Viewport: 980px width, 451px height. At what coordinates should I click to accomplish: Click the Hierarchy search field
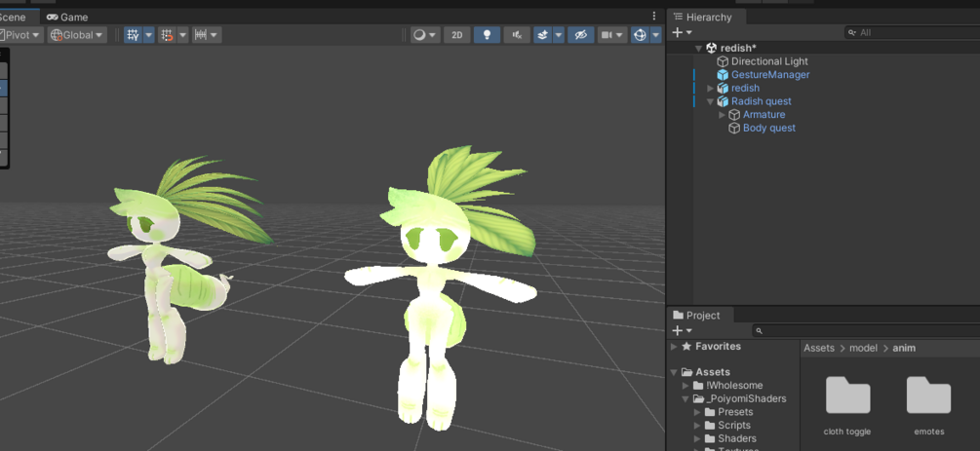(912, 32)
